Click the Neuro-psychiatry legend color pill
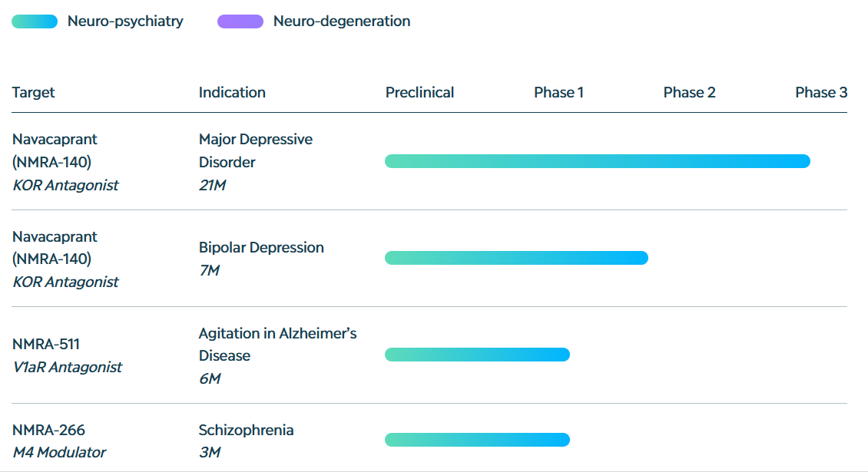Screen dimensions: 868x472 coord(35,21)
